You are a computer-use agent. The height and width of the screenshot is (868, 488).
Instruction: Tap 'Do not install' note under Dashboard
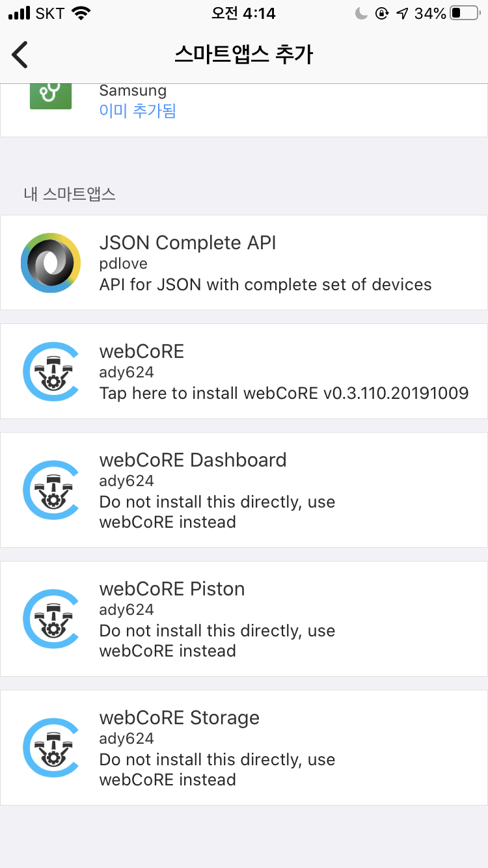[x=217, y=512]
